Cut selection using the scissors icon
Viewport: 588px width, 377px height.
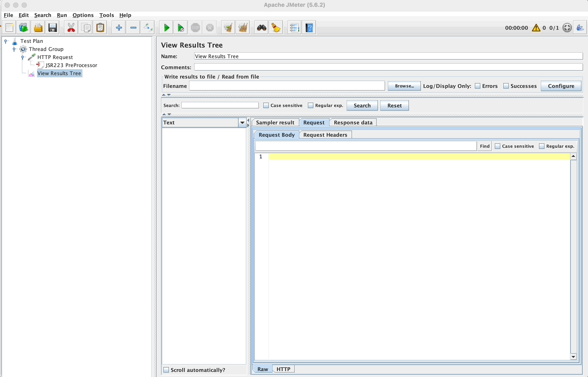click(x=71, y=28)
